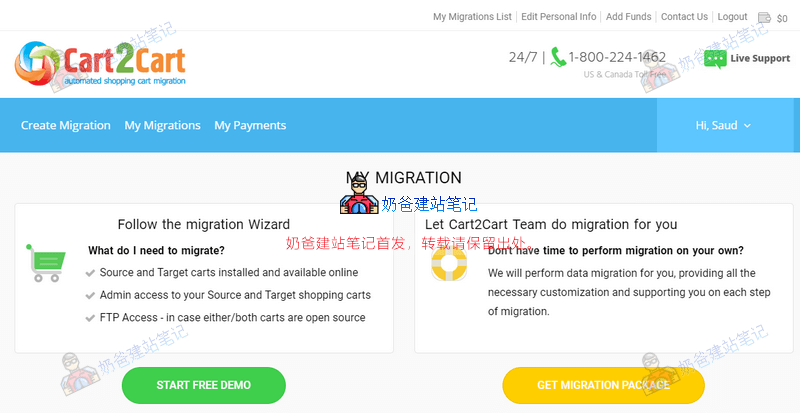Open Create Migration tab

pyautogui.click(x=66, y=126)
